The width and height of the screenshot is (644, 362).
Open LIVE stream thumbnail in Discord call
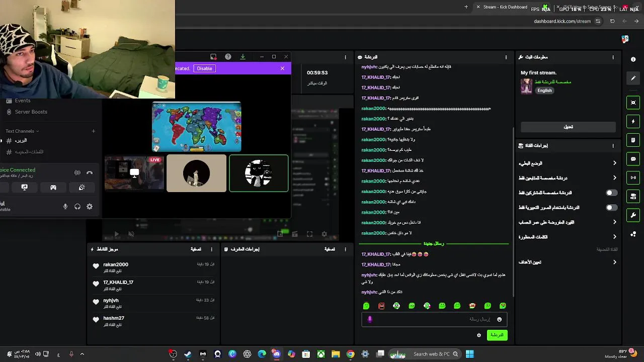coord(134,173)
